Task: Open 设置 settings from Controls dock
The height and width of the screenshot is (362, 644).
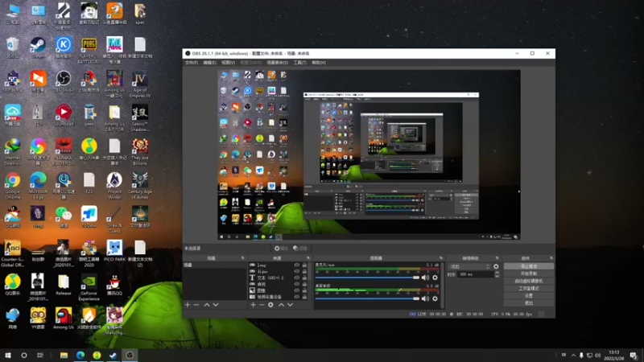Action: click(529, 296)
